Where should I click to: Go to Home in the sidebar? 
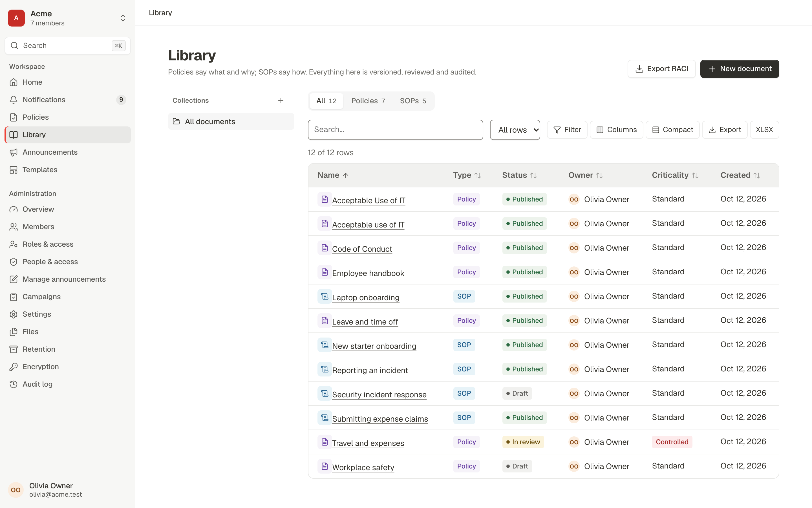coord(67,82)
